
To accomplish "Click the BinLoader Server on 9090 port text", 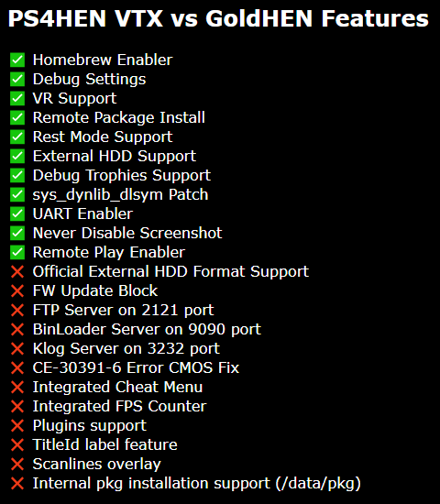I will click(x=147, y=330).
